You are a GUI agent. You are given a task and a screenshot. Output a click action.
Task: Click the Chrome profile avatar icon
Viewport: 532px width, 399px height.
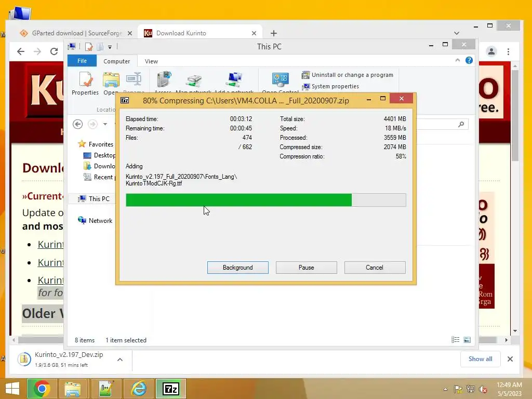coord(491,51)
